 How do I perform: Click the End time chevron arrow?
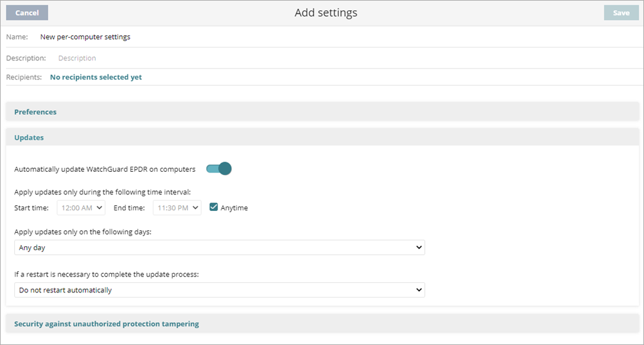pos(196,208)
